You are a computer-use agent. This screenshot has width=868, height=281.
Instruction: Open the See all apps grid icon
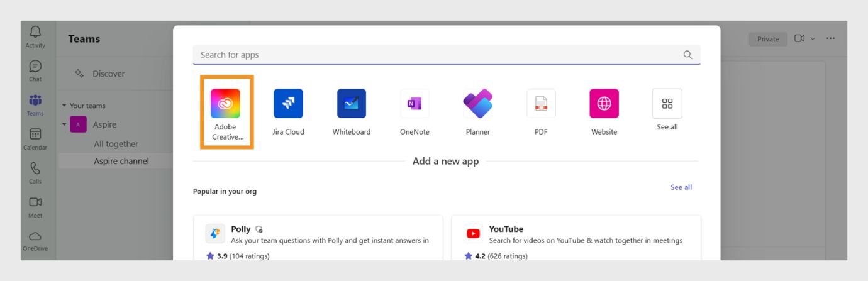click(x=667, y=103)
